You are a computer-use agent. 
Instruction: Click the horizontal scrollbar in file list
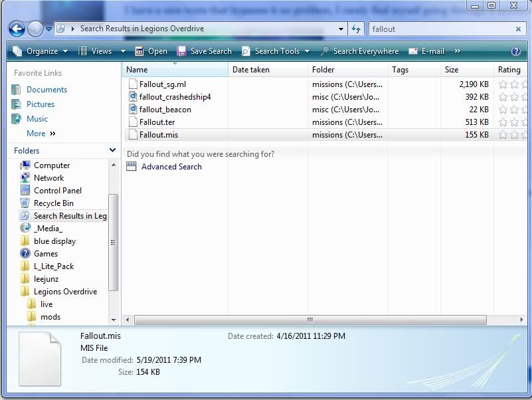(310, 320)
